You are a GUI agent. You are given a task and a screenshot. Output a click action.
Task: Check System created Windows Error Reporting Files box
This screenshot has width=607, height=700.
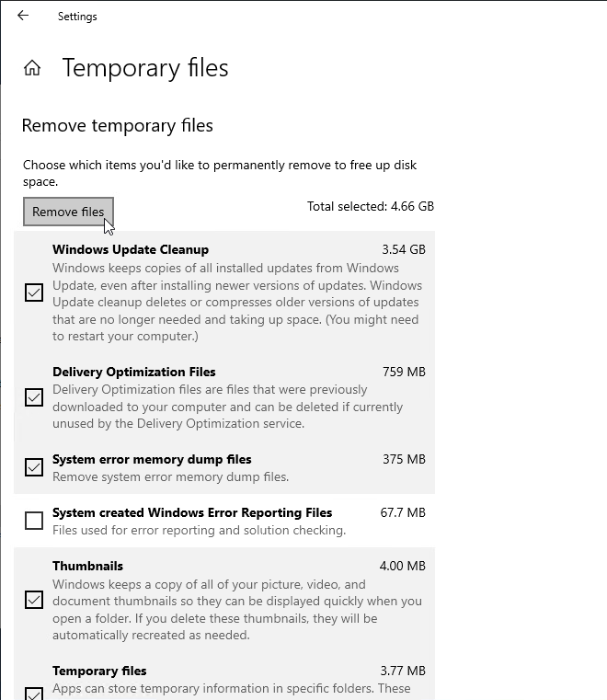[x=34, y=521]
